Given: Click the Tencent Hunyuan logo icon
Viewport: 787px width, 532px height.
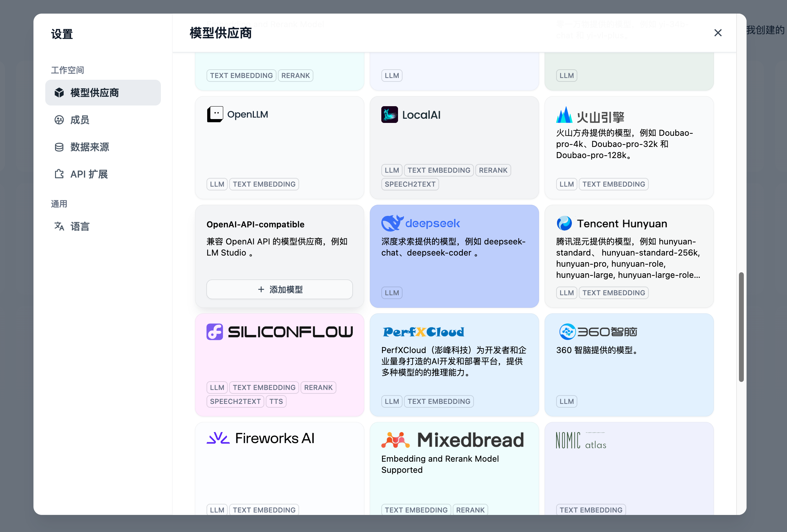Looking at the screenshot, I should (564, 224).
